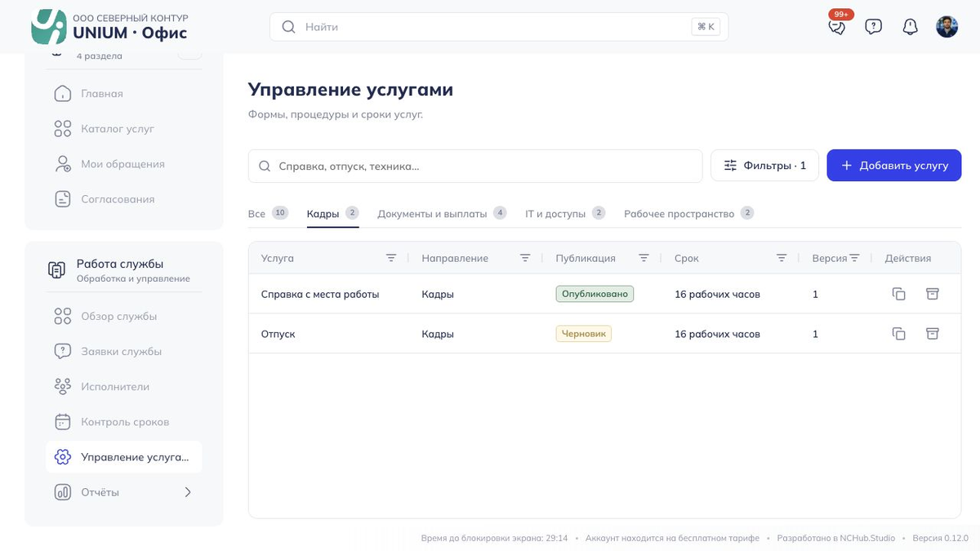Click Обзор службы grid icon
This screenshot has height=551, width=980.
coord(63,317)
